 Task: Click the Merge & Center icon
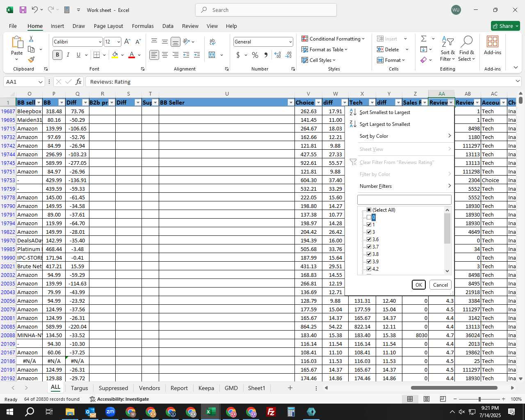point(212,55)
